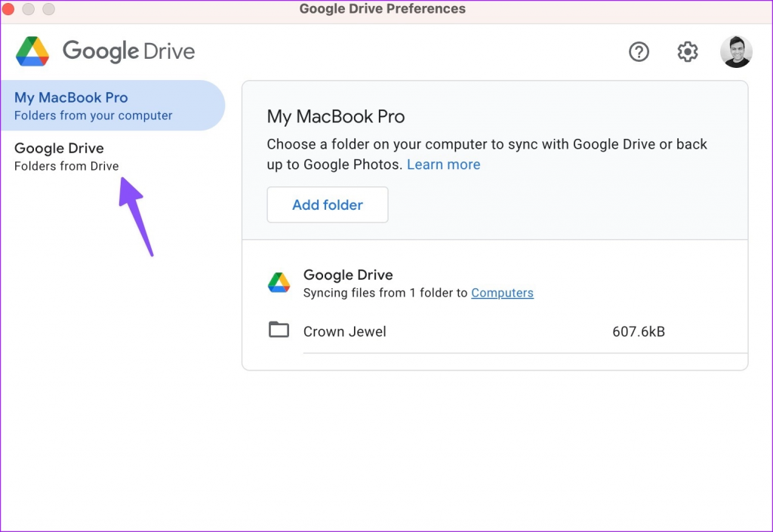Open the help question mark icon

639,52
